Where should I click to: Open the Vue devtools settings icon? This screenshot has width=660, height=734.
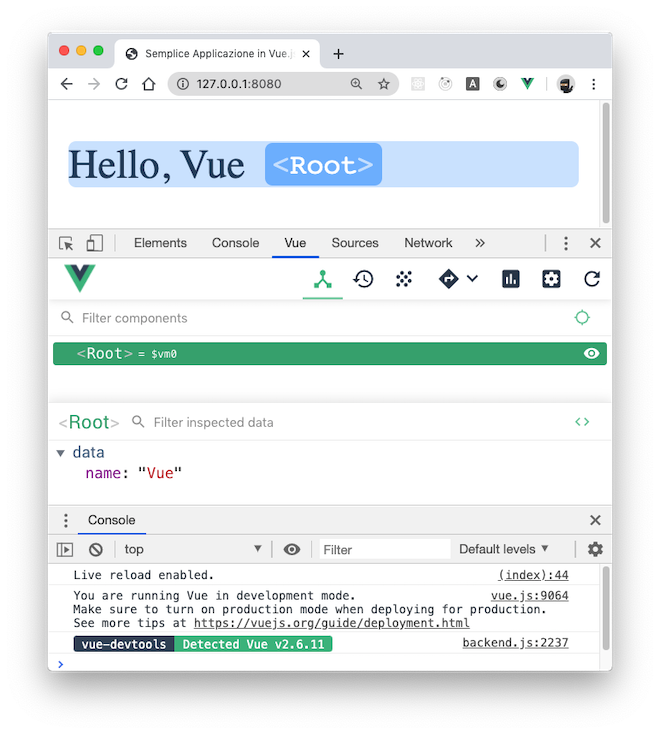551,280
